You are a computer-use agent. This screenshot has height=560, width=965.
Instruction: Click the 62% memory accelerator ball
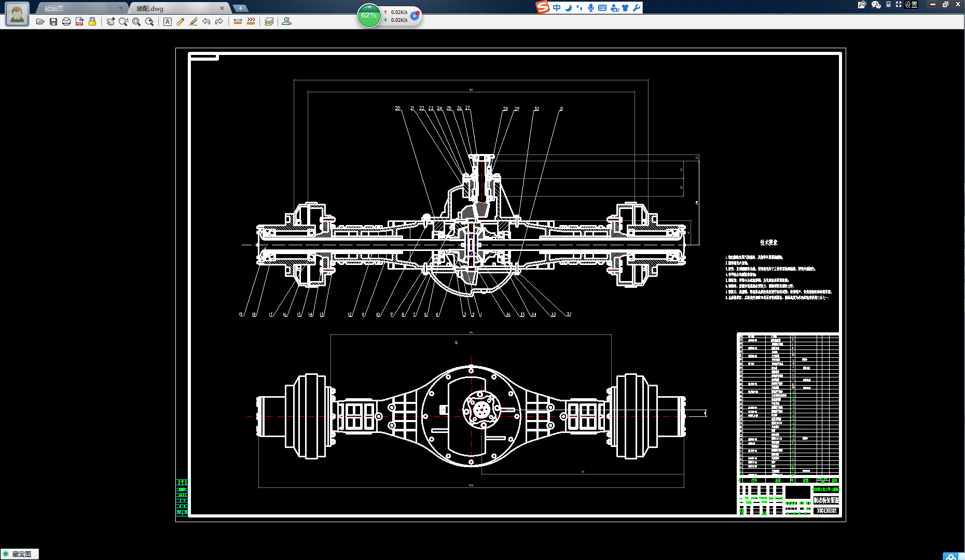point(369,16)
